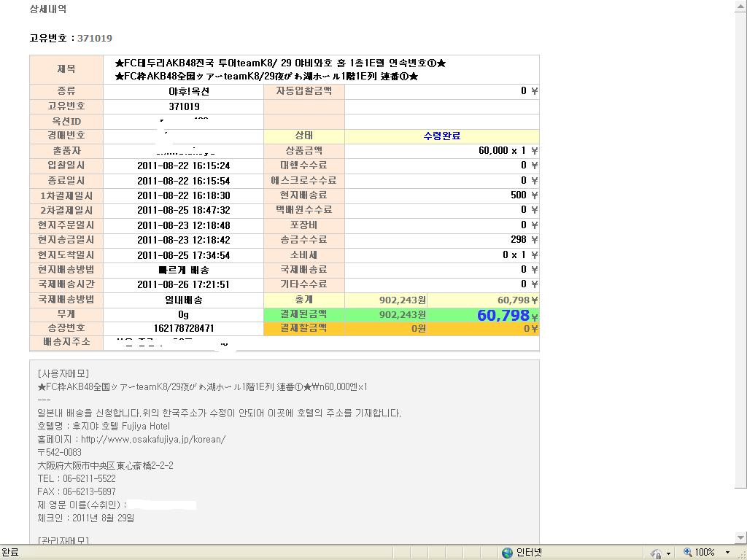
Task: Click the 완료 status text in status bar
Action: click(10, 553)
